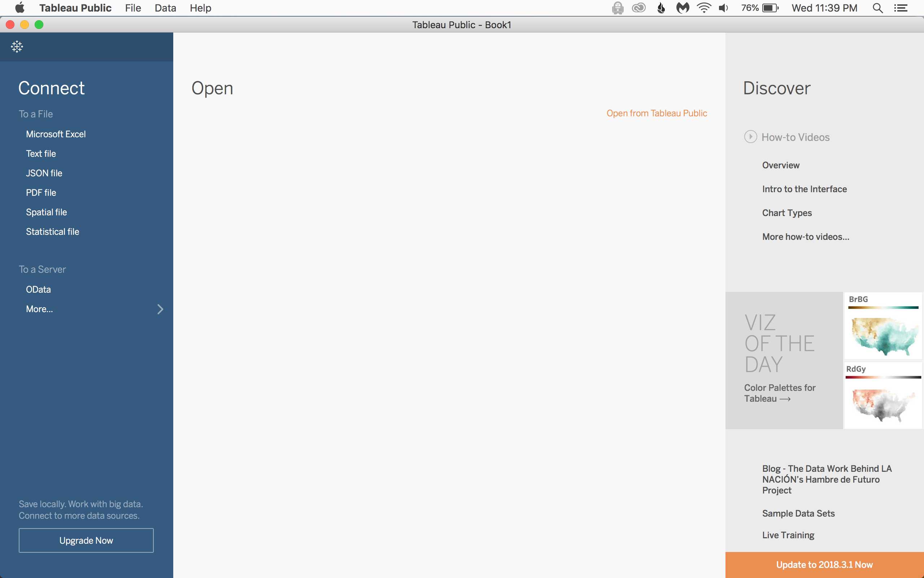Viewport: 924px width, 578px height.
Task: Connect to a Text file
Action: [41, 154]
